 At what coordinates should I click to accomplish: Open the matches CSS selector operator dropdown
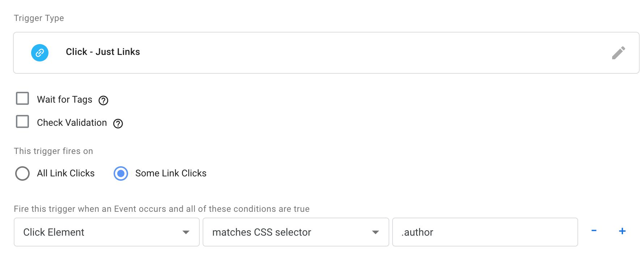[x=296, y=232]
